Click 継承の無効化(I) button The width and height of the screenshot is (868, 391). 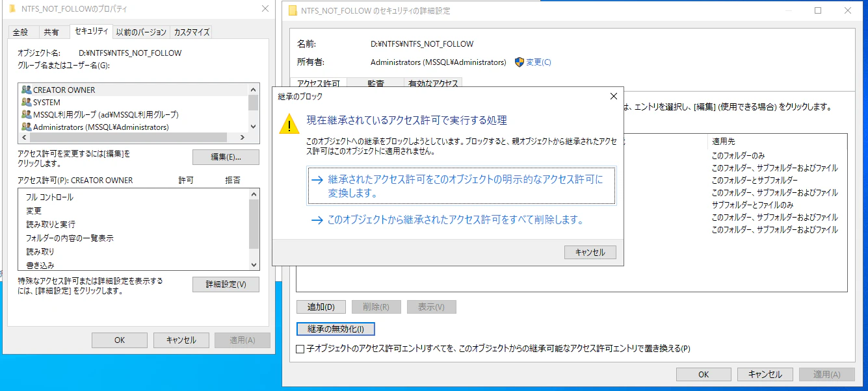(x=335, y=329)
